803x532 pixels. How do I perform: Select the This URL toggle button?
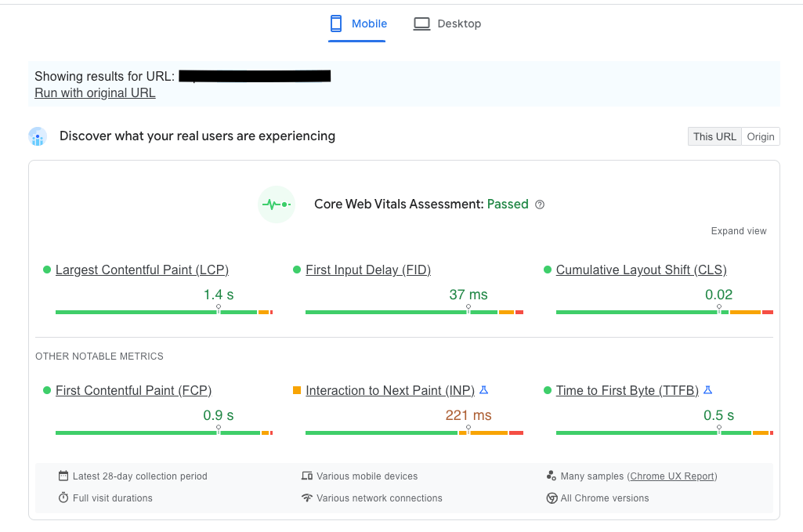(714, 136)
